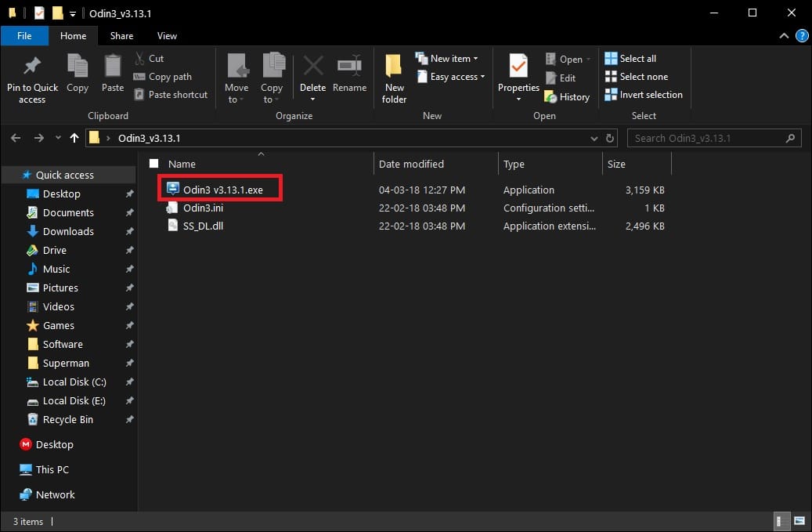Expand the Open button dropdown arrow

(588, 59)
